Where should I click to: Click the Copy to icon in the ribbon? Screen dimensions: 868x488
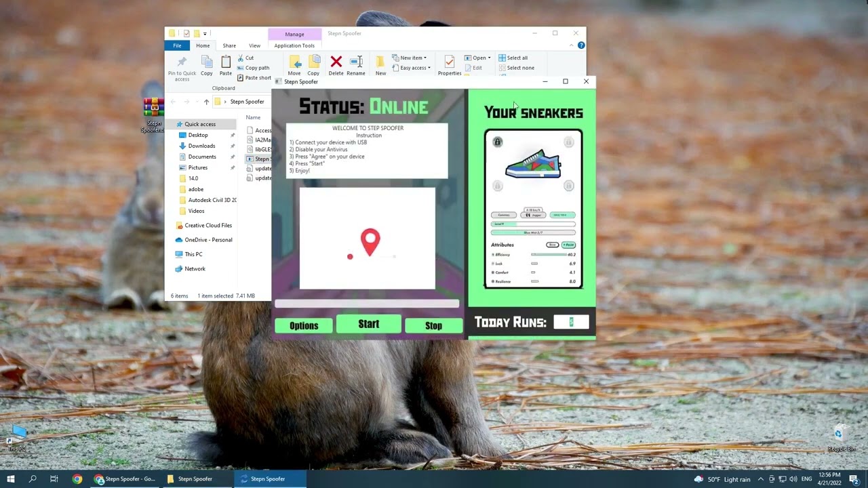click(313, 62)
